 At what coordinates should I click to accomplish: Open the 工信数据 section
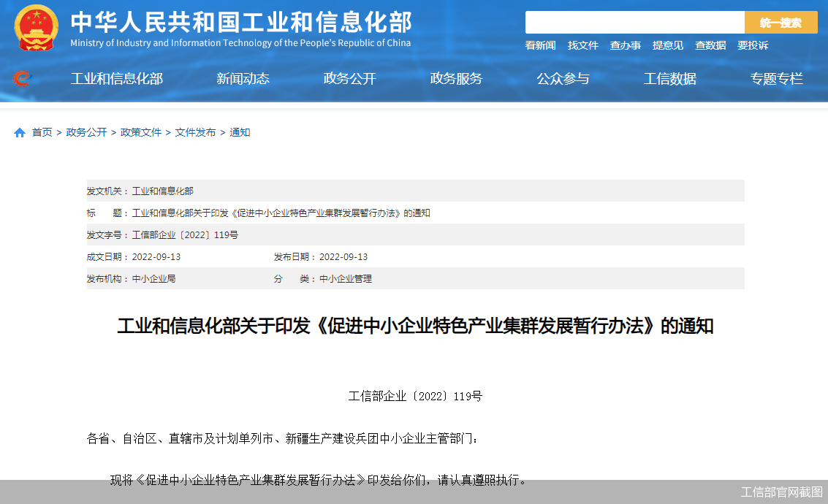point(670,79)
